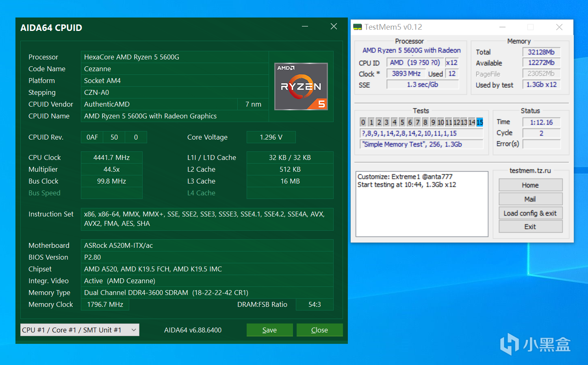Screen dimensions: 588x365
Task: Click the Mail button in TestMem5
Action: click(531, 199)
